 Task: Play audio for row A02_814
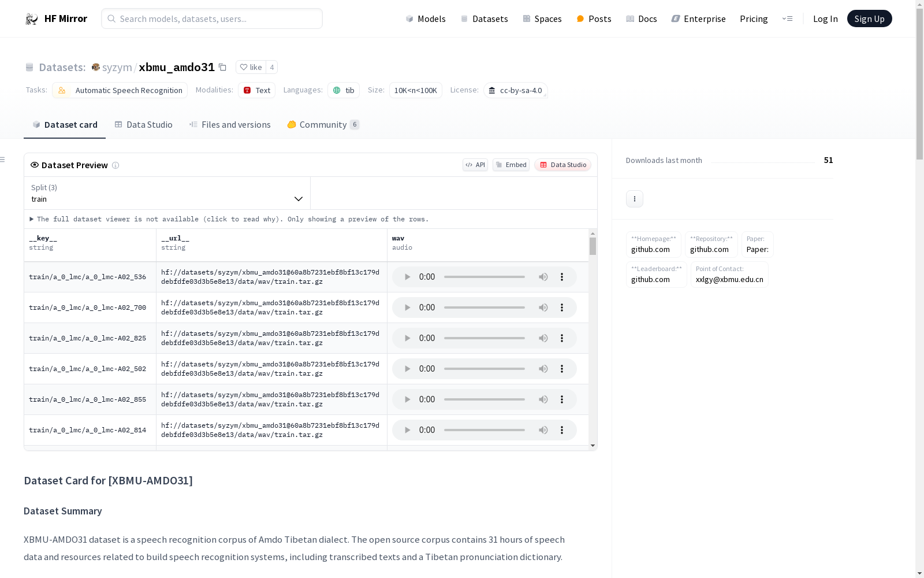407,430
